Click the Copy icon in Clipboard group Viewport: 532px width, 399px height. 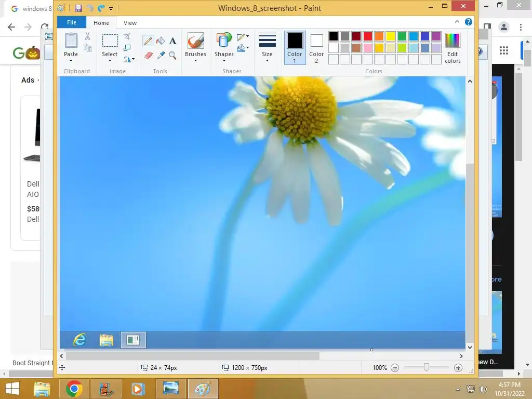(87, 48)
